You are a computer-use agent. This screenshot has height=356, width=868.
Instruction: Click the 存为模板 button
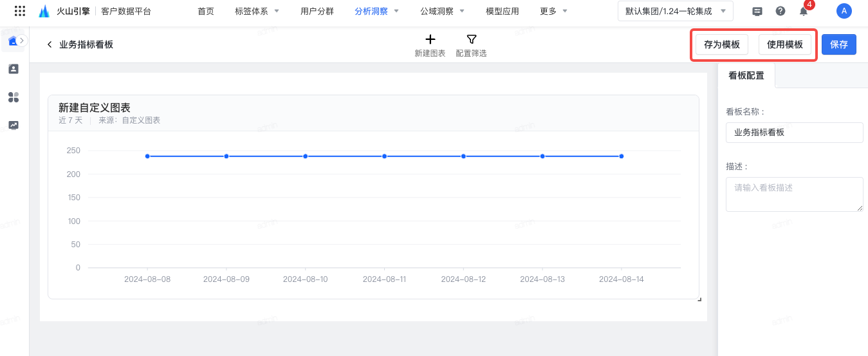(x=722, y=44)
